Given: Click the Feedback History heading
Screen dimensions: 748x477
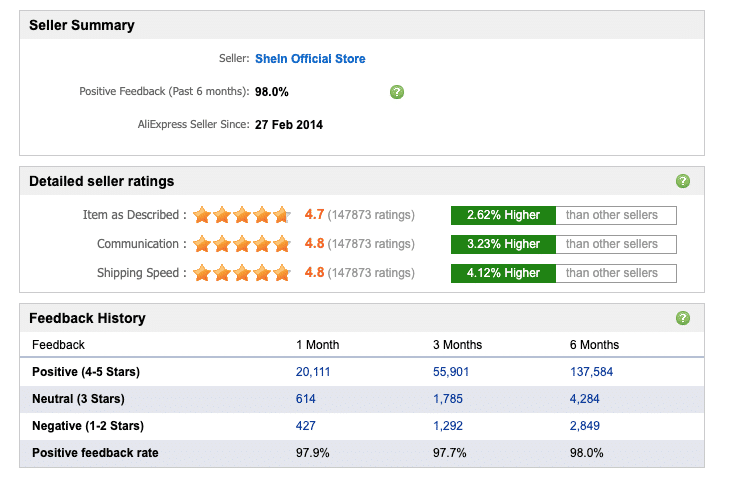Looking at the screenshot, I should pyautogui.click(x=87, y=318).
